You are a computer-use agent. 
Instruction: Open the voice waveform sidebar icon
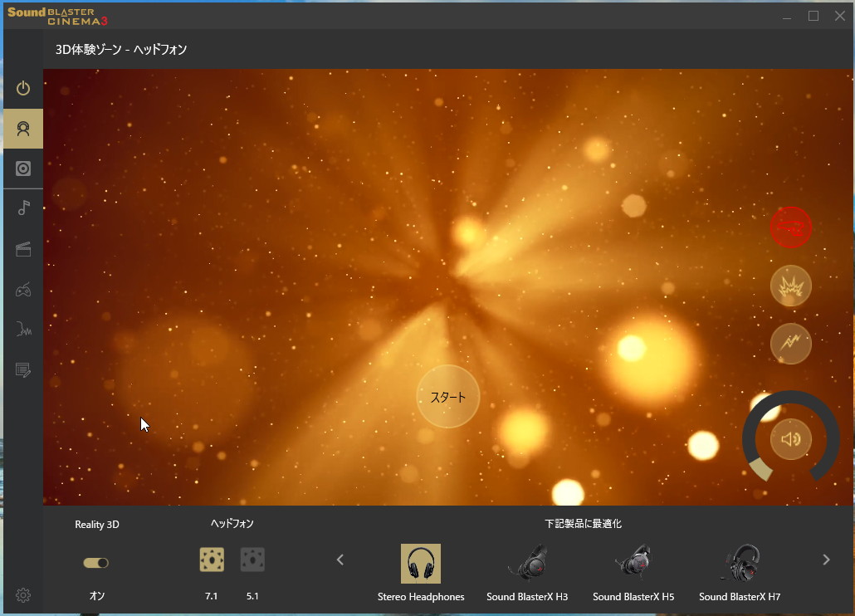(x=23, y=330)
